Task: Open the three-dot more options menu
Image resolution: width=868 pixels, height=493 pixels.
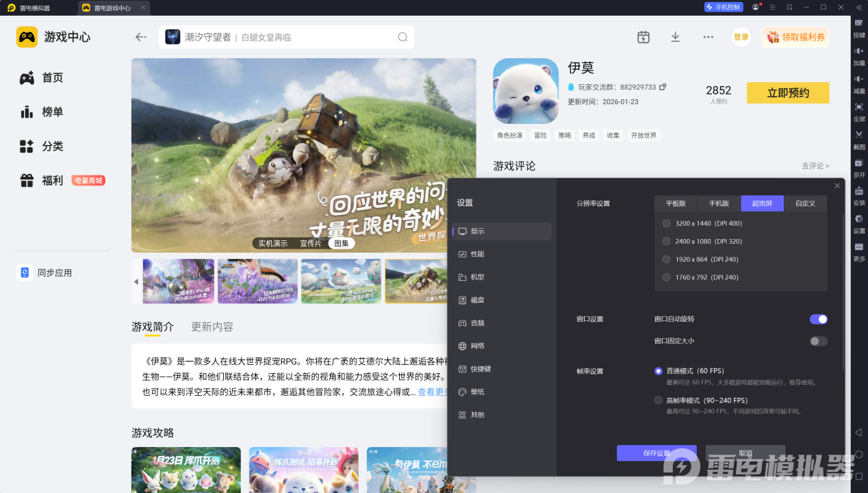Action: pos(708,37)
